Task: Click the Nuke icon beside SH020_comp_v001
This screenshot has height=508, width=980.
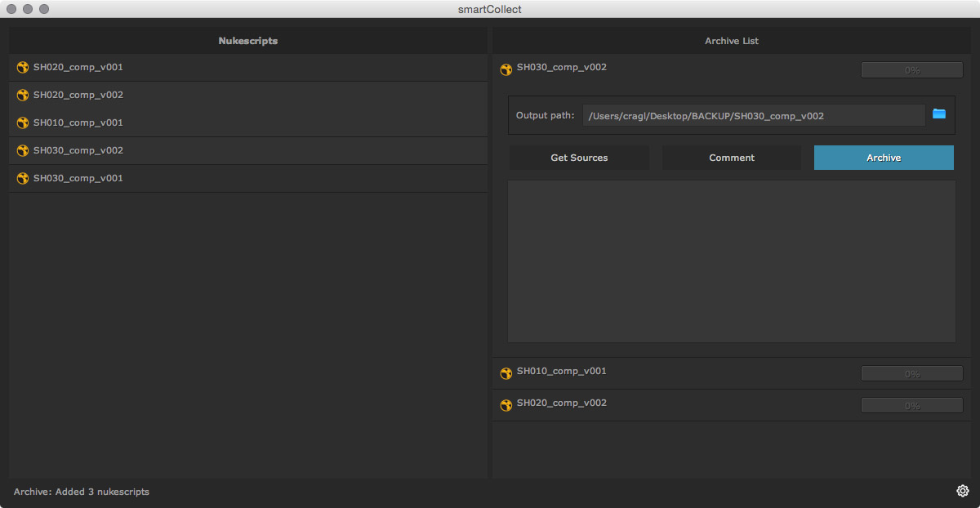Action: (x=23, y=68)
